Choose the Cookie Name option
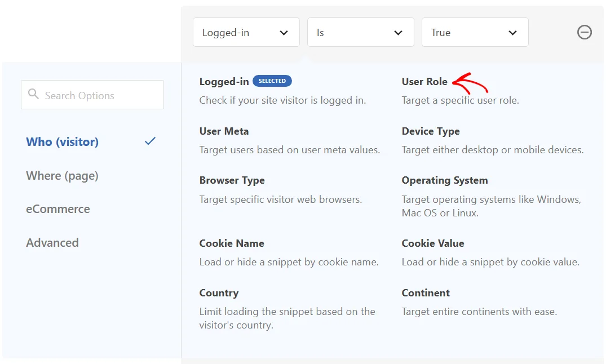The width and height of the screenshot is (606, 364). pyautogui.click(x=232, y=243)
